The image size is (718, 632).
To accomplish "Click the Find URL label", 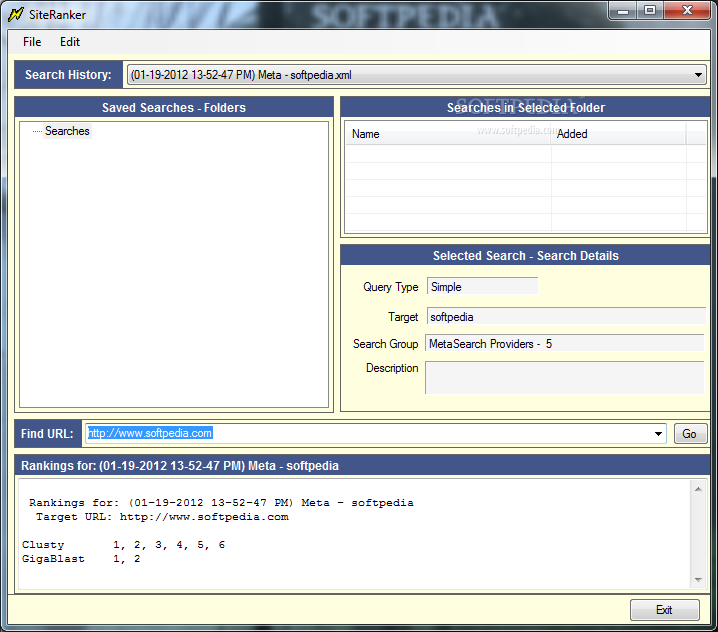I will pos(47,434).
